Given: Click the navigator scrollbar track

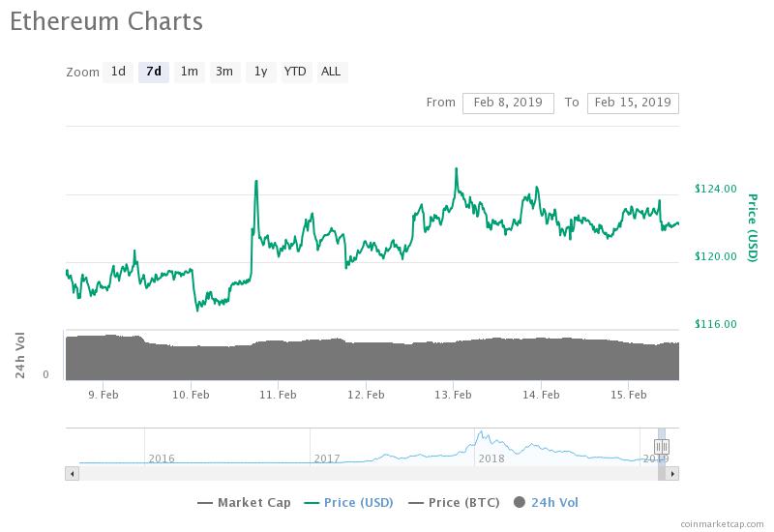Looking at the screenshot, I should (368, 474).
